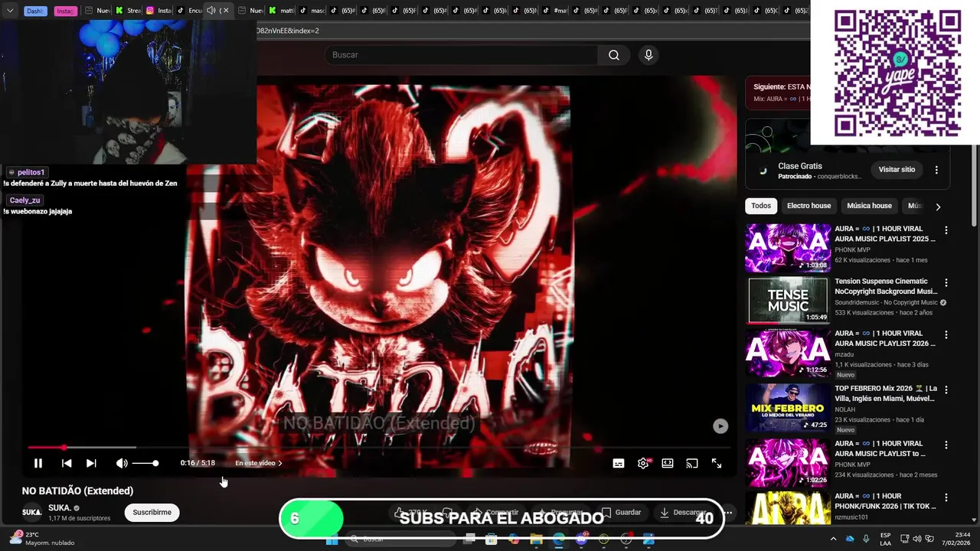Image resolution: width=980 pixels, height=551 pixels.
Task: Click the Visitar sitio ad button
Action: pos(897,169)
